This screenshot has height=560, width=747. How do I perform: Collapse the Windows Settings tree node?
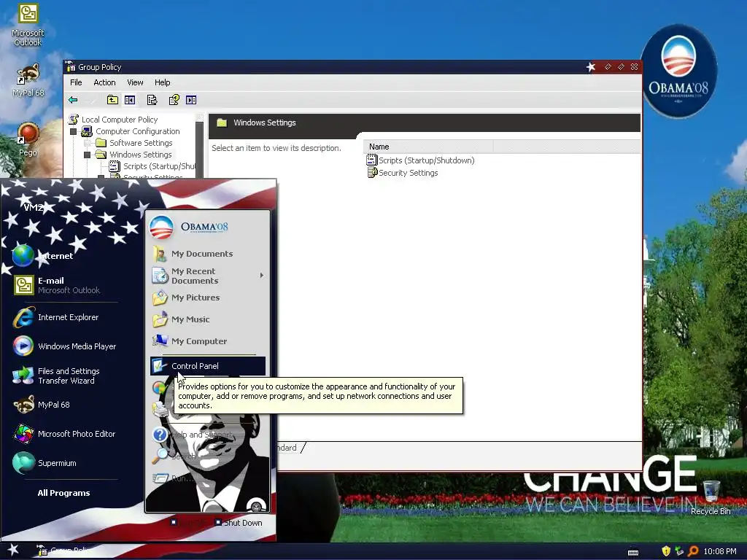(88, 155)
